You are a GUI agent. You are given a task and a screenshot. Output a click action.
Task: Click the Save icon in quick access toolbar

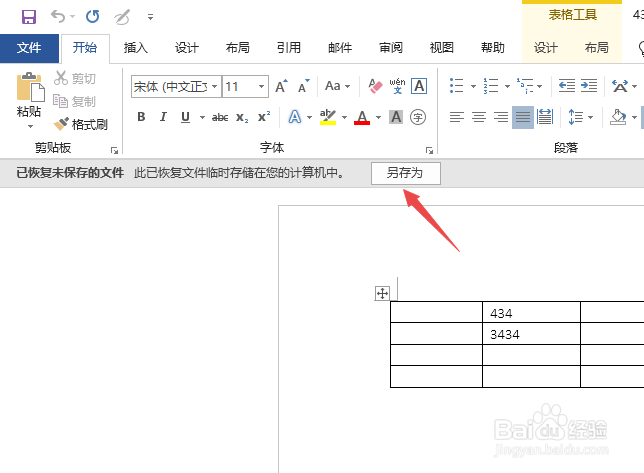click(29, 17)
